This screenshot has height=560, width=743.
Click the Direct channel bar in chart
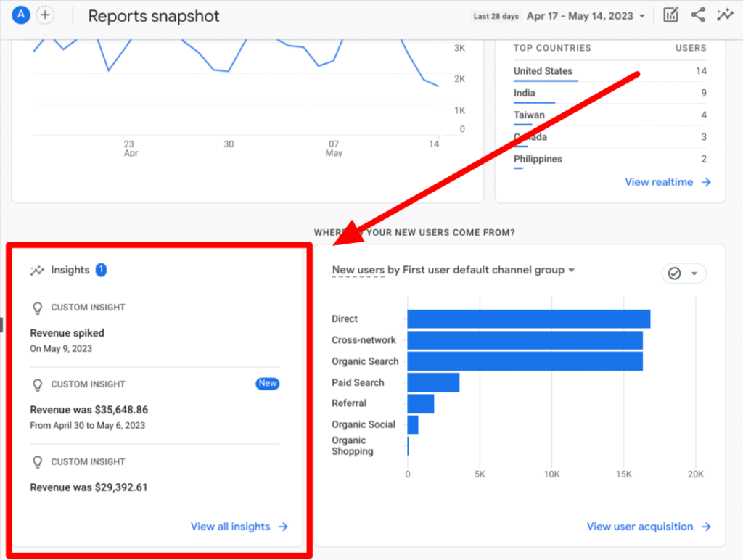[x=528, y=319]
